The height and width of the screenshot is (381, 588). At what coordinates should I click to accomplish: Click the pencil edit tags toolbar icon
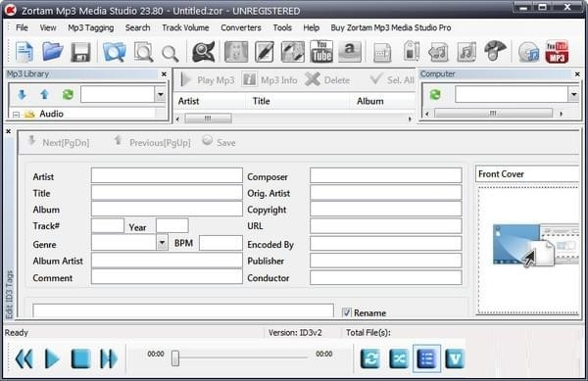tap(265, 52)
